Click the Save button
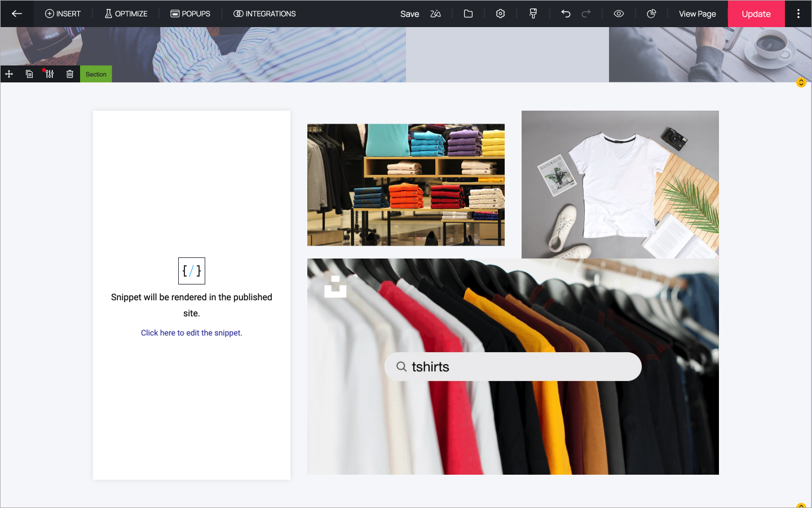Image resolution: width=812 pixels, height=508 pixels. (409, 14)
